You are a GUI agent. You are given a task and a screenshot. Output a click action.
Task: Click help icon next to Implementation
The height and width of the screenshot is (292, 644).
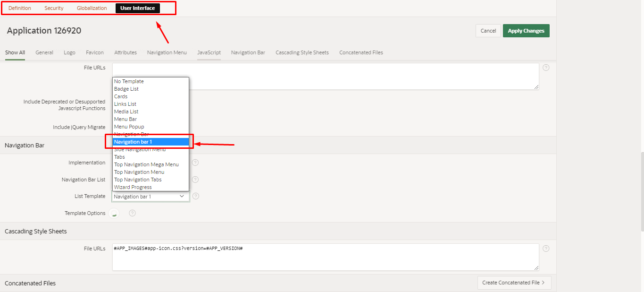tap(195, 163)
